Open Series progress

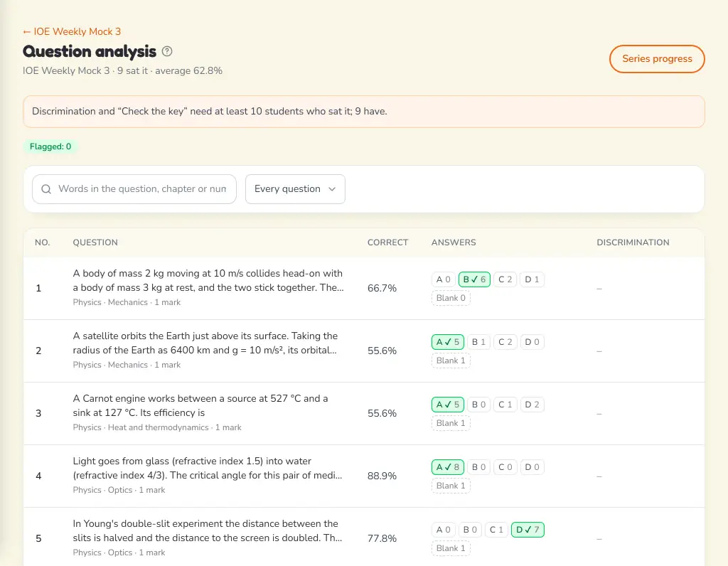click(657, 59)
